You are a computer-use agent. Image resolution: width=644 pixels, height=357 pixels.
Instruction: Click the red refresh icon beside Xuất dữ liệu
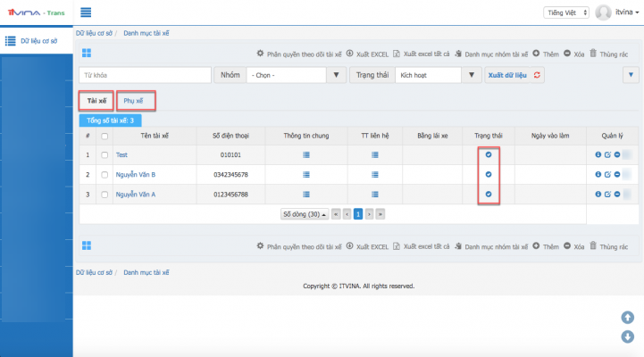pos(537,76)
